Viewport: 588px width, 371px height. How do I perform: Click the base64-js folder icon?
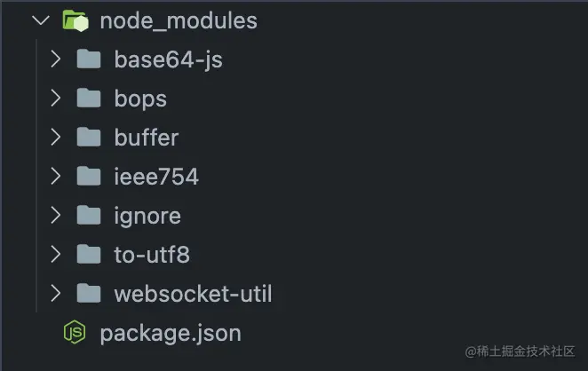[x=88, y=59]
